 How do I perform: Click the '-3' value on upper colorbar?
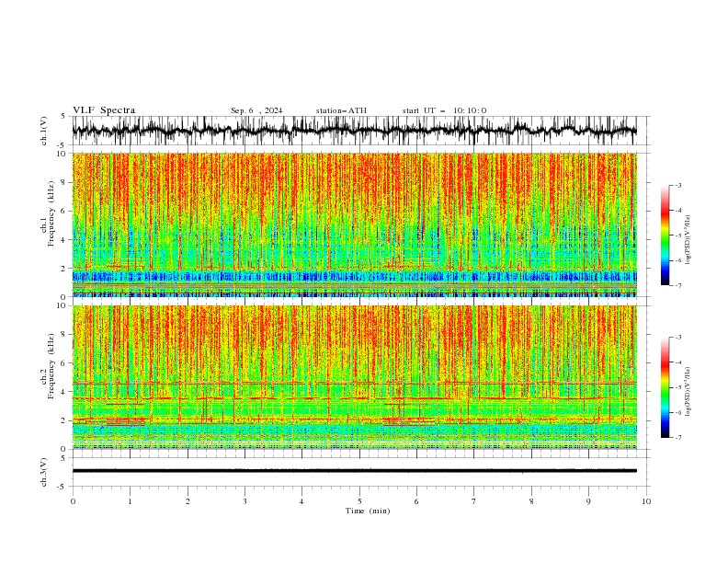coord(678,185)
